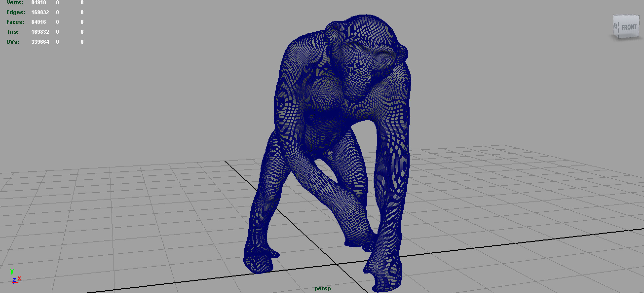
Task: Click the Edges count value 169832
Action: [x=40, y=12]
